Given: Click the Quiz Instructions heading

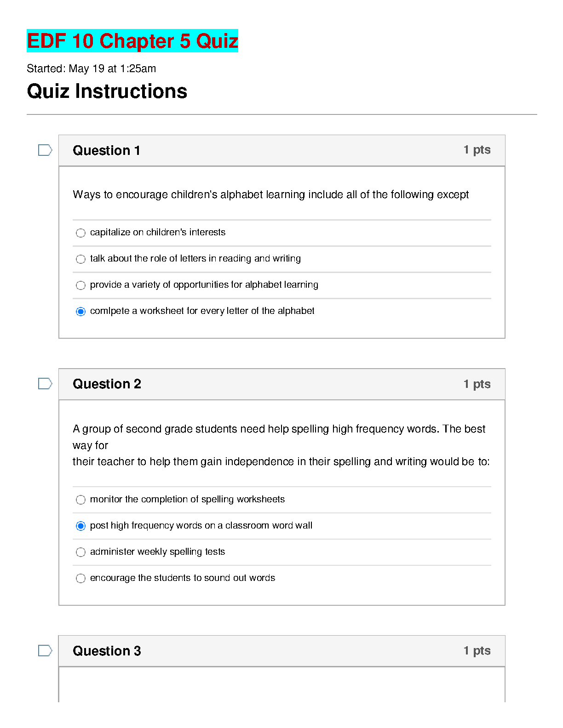Looking at the screenshot, I should 107,91.
